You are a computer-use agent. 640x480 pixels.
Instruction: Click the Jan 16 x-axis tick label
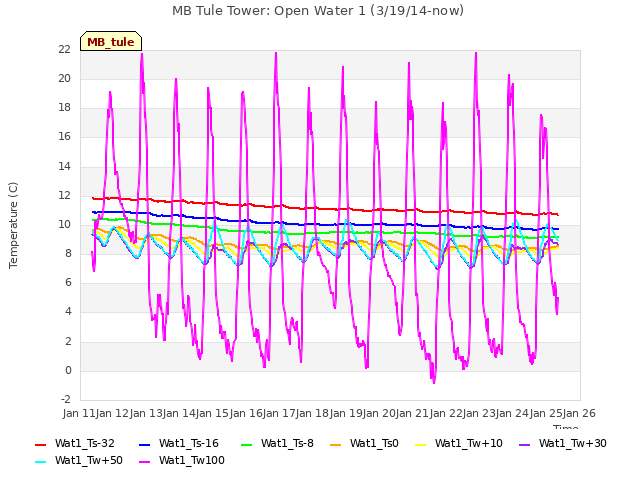pos(246,413)
